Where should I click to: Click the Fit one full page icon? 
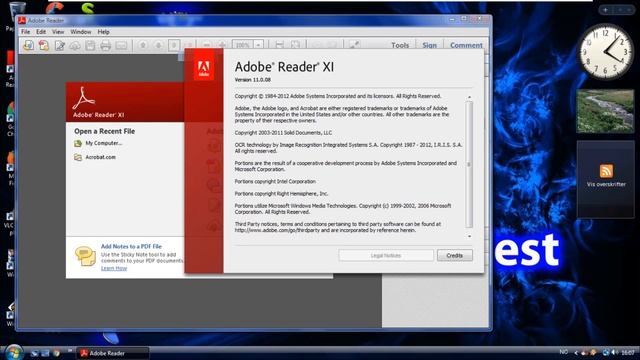tap(295, 45)
